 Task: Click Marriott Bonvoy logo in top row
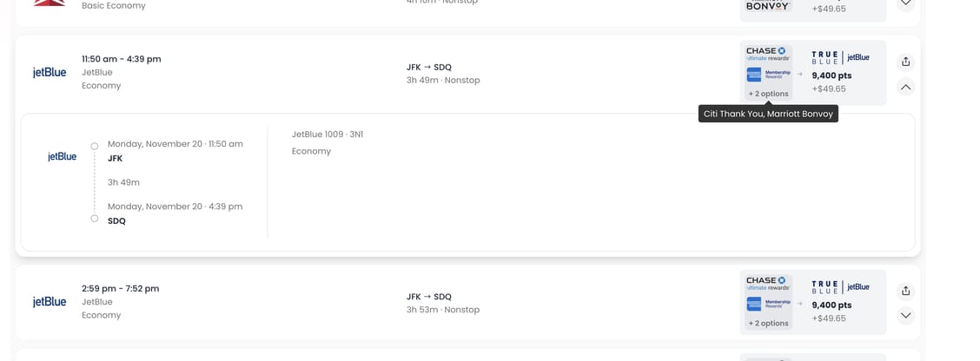pyautogui.click(x=767, y=6)
